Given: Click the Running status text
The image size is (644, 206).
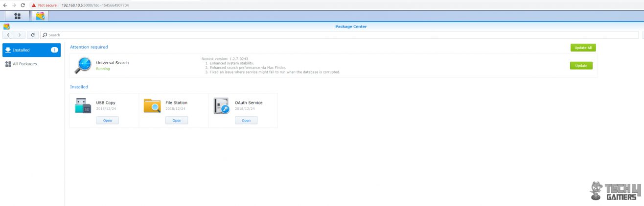Looking at the screenshot, I should (x=103, y=69).
